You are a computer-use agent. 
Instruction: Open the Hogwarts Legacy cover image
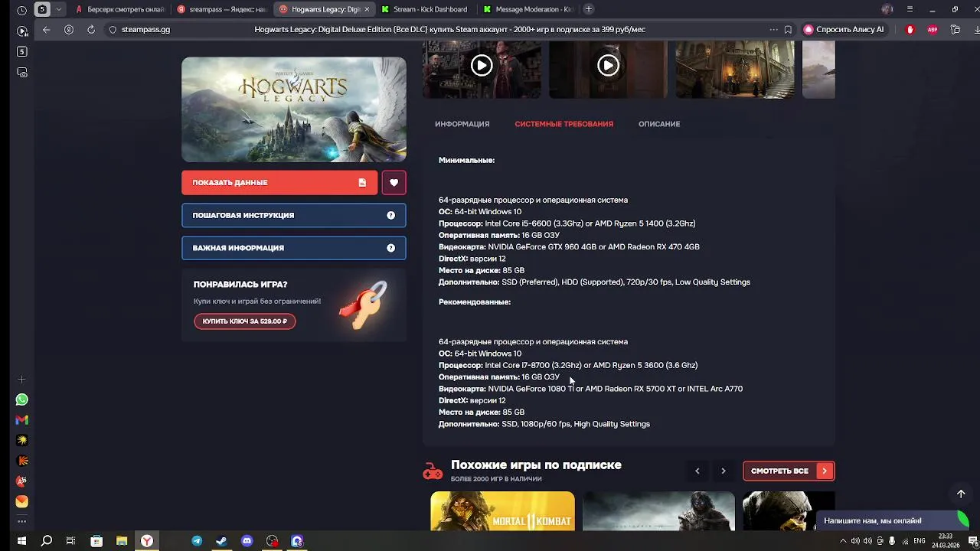click(x=294, y=109)
